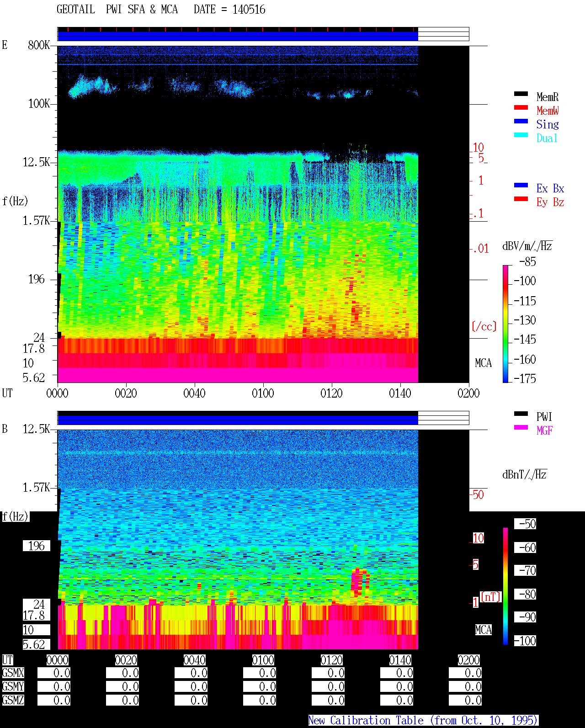Click the -130 value on the E color scale
585x728 pixels.
(x=525, y=320)
